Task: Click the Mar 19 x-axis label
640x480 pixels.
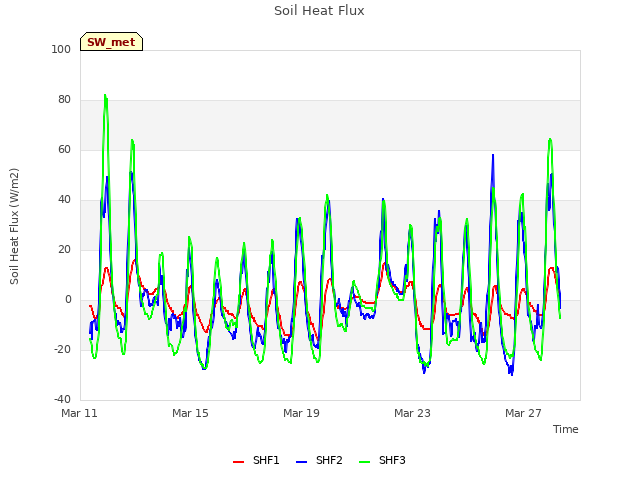Action: pos(301,413)
